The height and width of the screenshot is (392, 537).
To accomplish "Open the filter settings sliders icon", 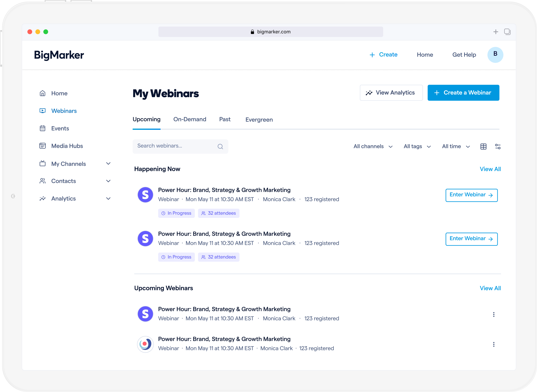I will (498, 147).
